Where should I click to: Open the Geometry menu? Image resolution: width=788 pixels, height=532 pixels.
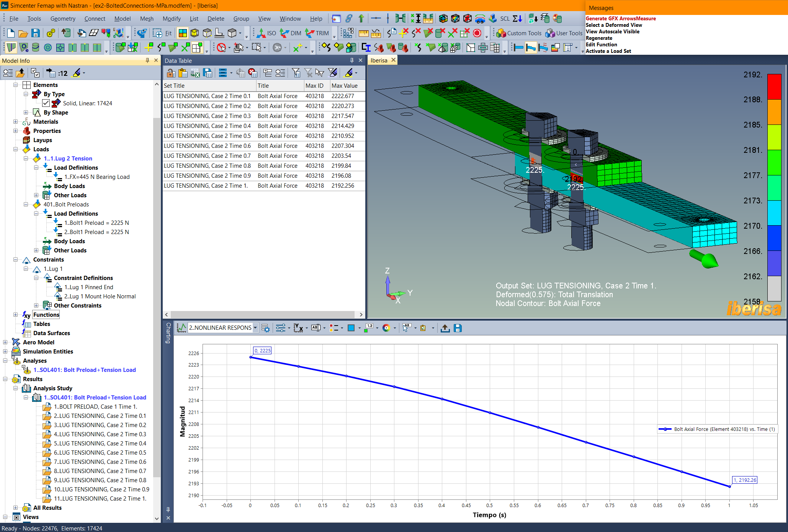pyautogui.click(x=63, y=18)
